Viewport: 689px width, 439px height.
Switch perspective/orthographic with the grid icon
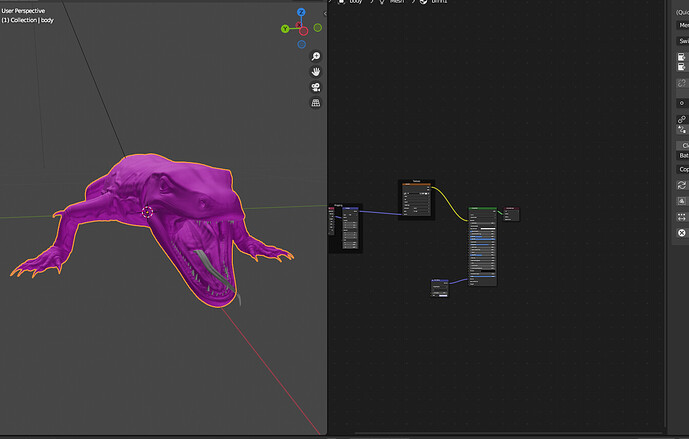(x=315, y=103)
